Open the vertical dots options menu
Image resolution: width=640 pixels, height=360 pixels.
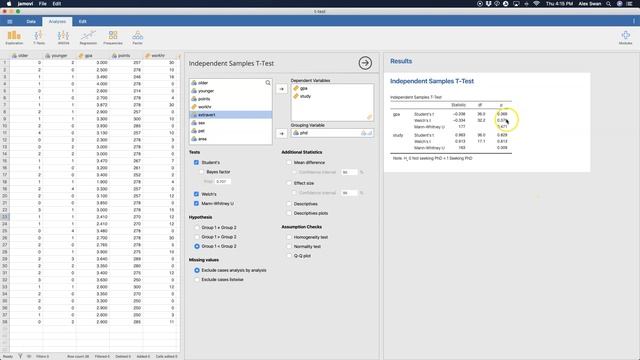pos(634,21)
